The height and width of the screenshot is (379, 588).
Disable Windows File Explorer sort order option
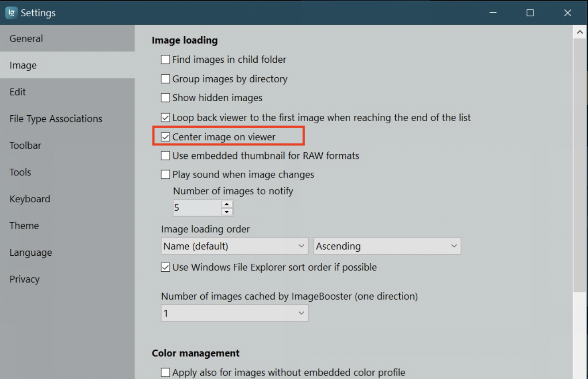(165, 267)
